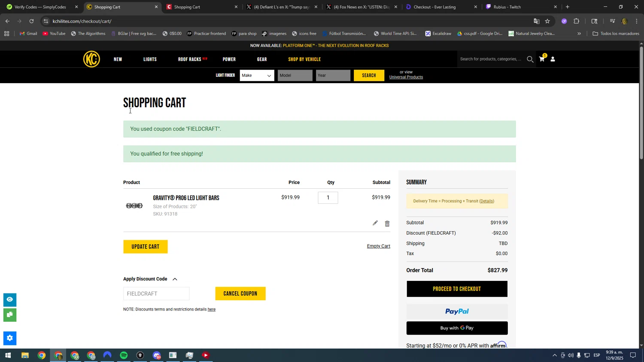Click the product search field

491,59
